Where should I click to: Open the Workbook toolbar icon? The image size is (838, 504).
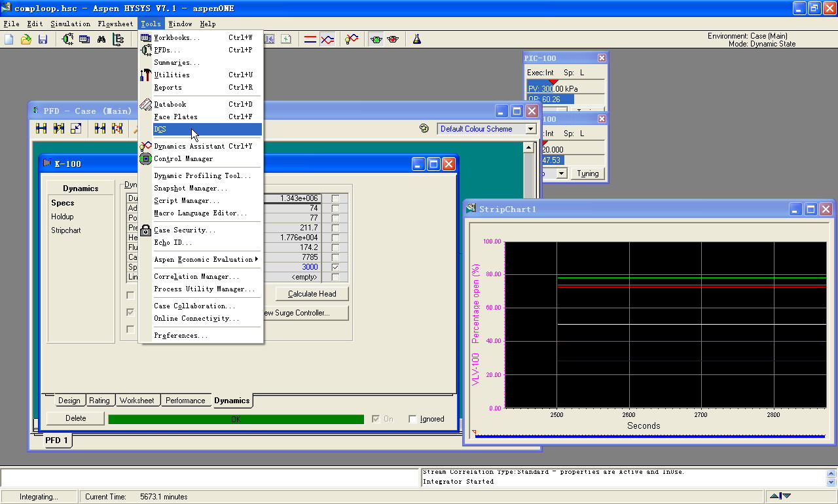[84, 39]
